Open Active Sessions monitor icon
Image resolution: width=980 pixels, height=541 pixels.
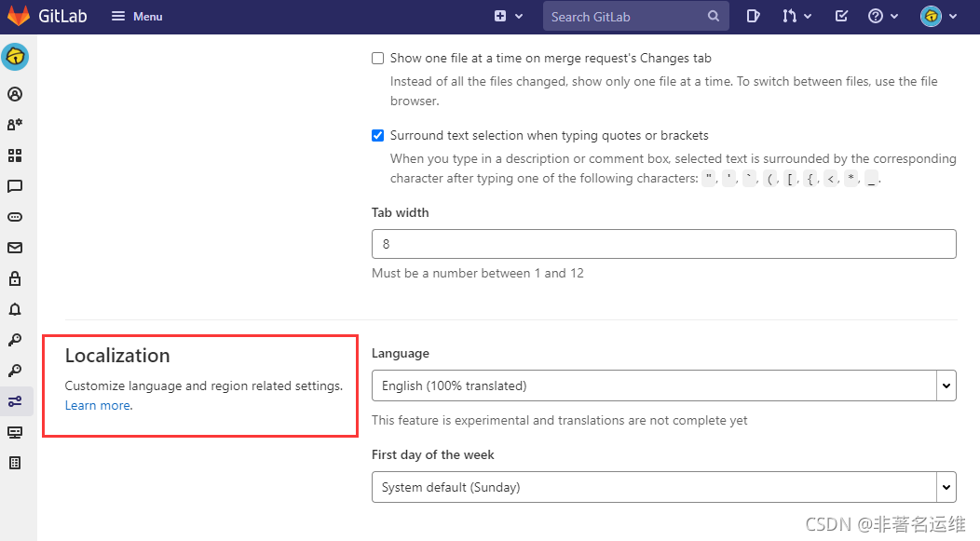pyautogui.click(x=15, y=432)
